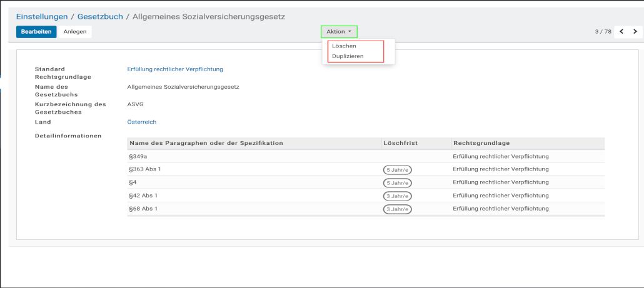Select Duplizieren in the Aktion menu

coord(348,56)
